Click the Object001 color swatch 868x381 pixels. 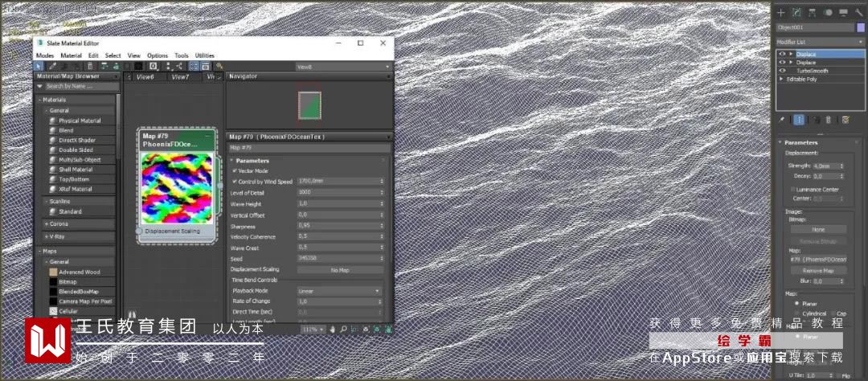(860, 27)
